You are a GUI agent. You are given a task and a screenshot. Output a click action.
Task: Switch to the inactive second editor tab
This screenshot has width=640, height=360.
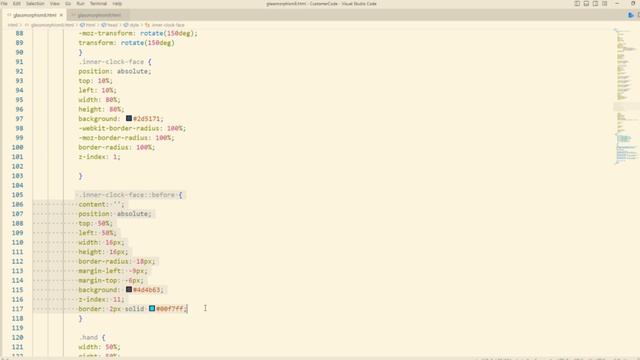click(99, 15)
